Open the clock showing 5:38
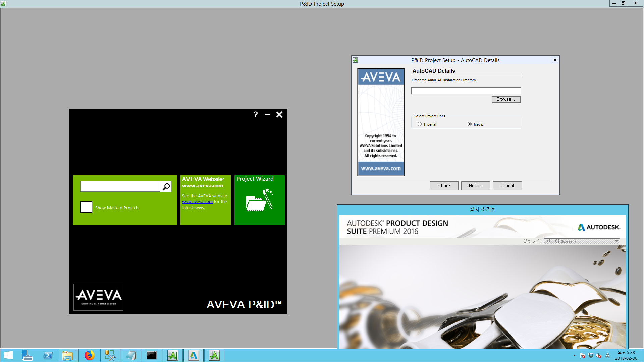The height and width of the screenshot is (362, 644). (626, 355)
